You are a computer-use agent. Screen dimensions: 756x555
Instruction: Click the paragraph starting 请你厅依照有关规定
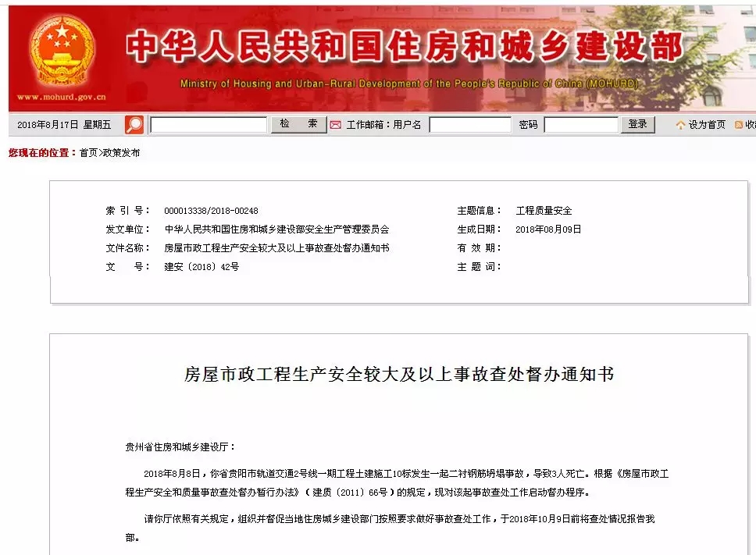click(390, 528)
